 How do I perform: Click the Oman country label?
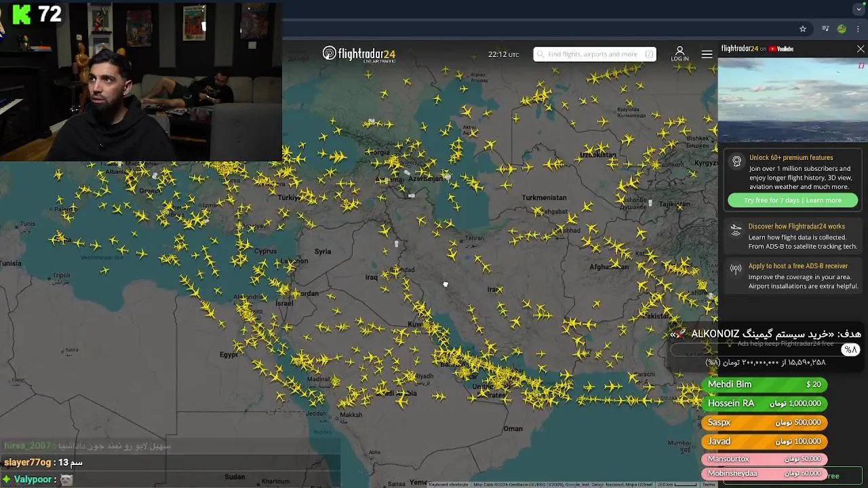point(513,428)
